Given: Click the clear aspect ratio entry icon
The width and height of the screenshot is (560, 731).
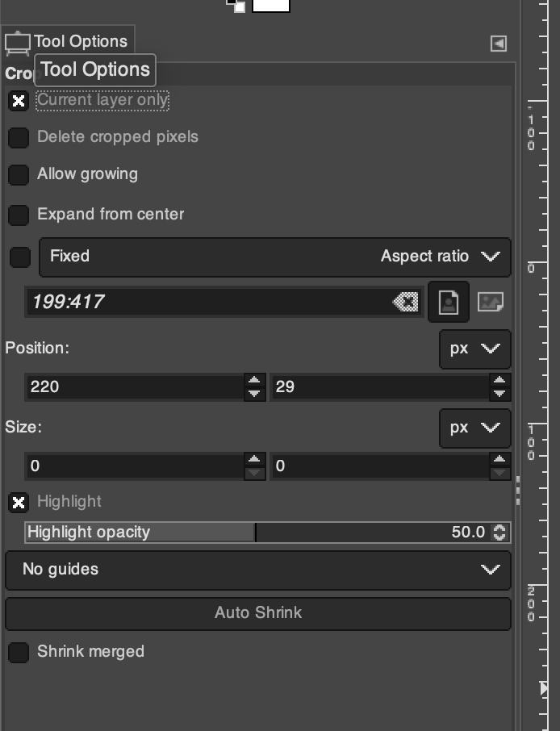Looking at the screenshot, I should 406,302.
